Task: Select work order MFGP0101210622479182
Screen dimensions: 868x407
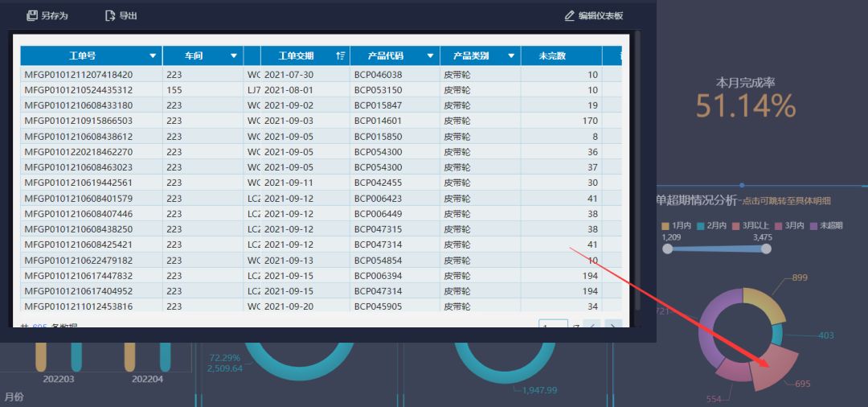Action: [79, 261]
